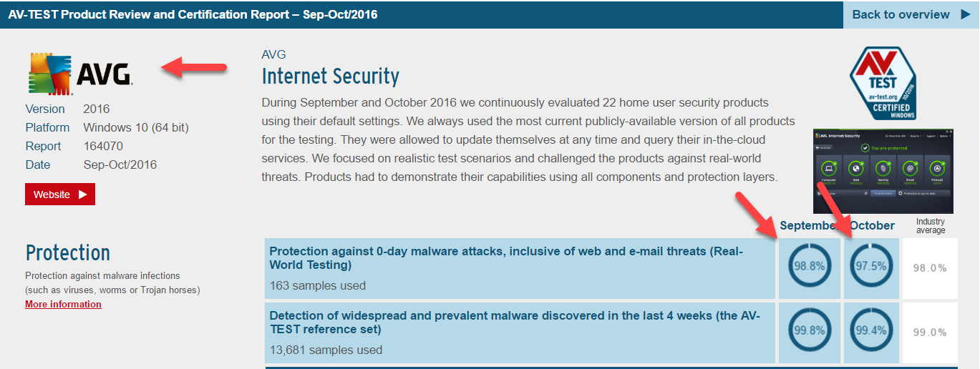This screenshot has height=369, width=980.
Task: Click the 99.0% industry average value
Action: (x=930, y=333)
